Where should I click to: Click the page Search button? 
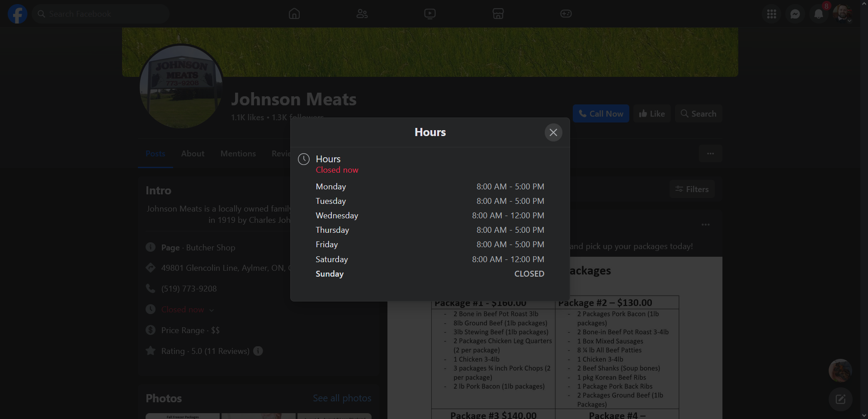[x=698, y=114]
